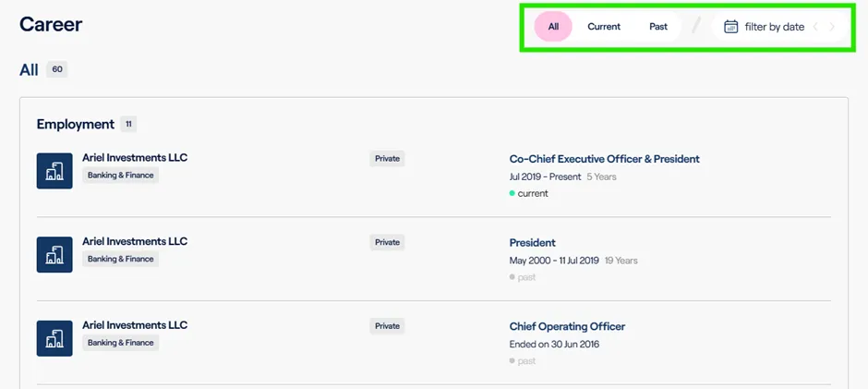Open the Chief Operating Officer role link
The image size is (868, 389).
pos(567,326)
